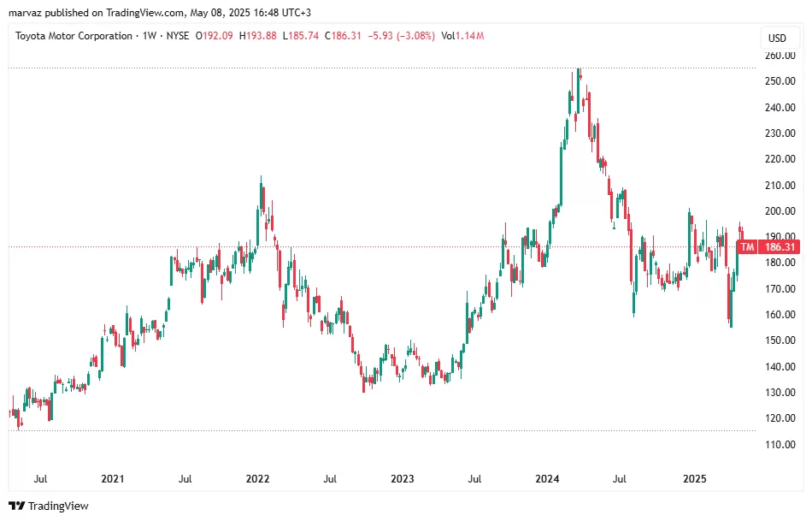Click the 2024 time axis label
This screenshot has height=521, width=812.
tap(547, 478)
